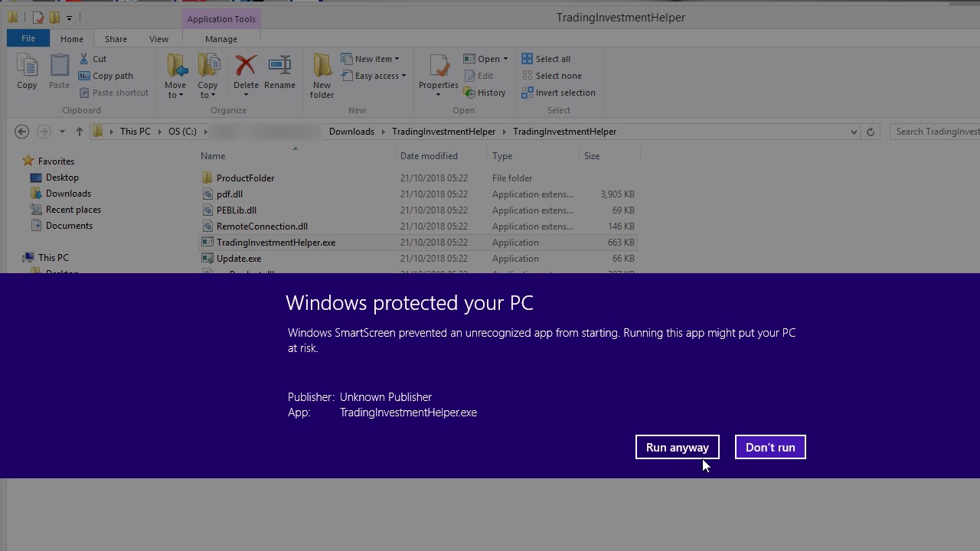Select TradingInvestmentHelper.exe in file list
This screenshot has width=980, height=551.
point(417,243)
